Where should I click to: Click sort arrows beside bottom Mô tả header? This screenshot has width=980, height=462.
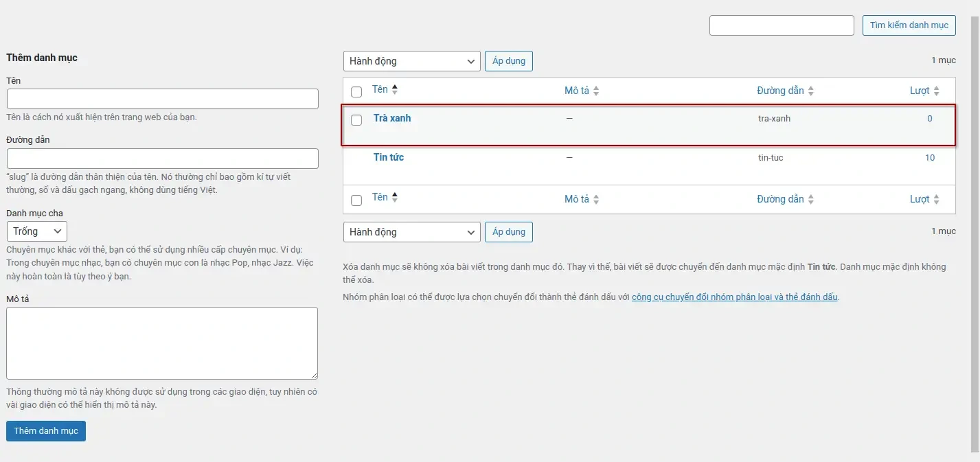pyautogui.click(x=596, y=200)
